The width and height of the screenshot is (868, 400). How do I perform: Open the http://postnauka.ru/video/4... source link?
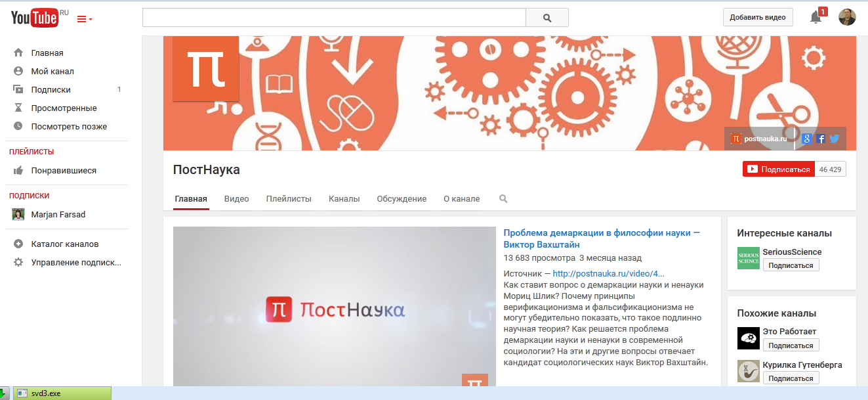[x=609, y=273]
